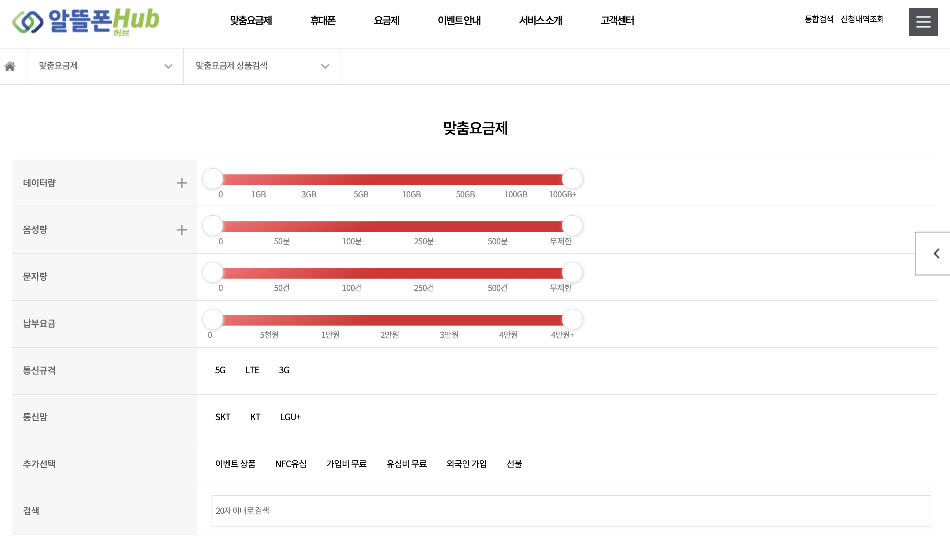Open the hamburger menu icon

923,22
